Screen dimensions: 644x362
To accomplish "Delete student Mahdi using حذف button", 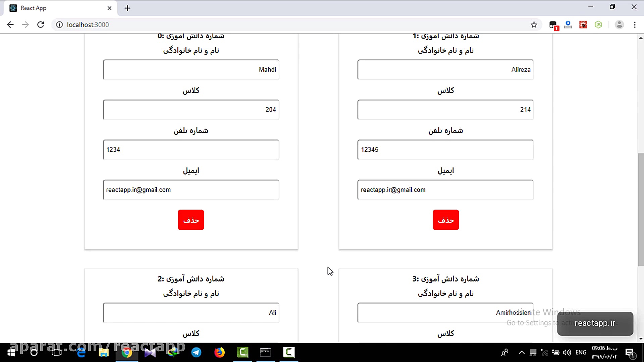I will click(x=191, y=220).
